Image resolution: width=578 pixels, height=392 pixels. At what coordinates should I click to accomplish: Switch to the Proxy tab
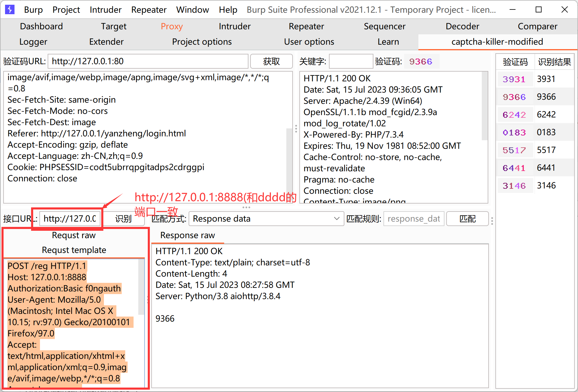tap(171, 26)
